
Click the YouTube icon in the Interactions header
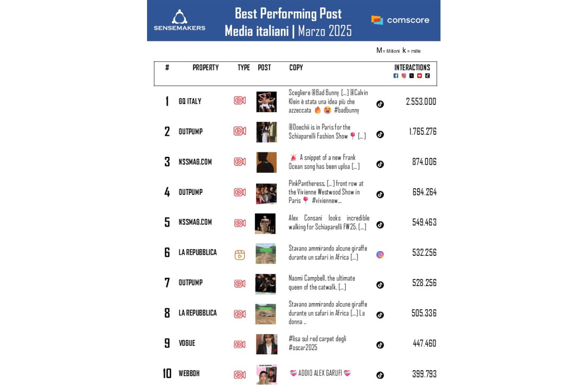[419, 76]
